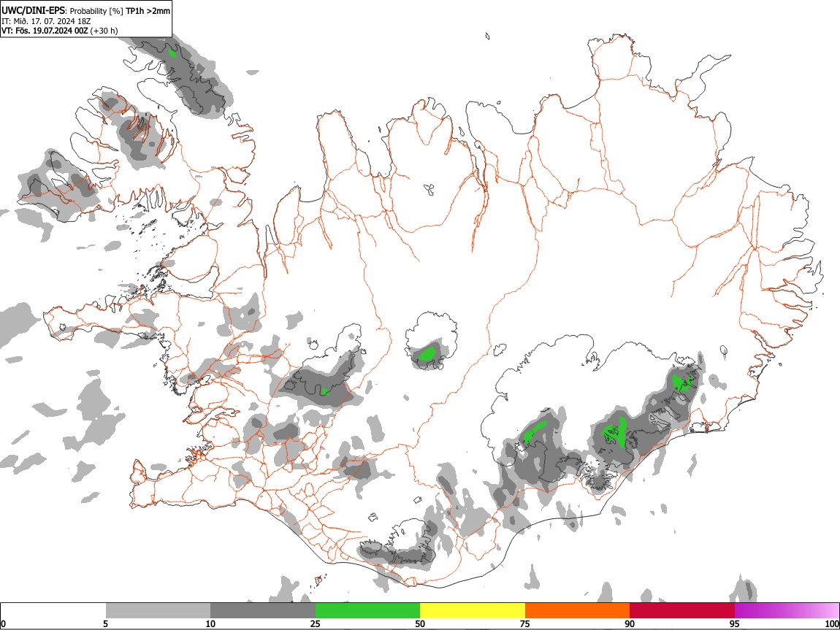Select the orange 75-90% legend band
840x630 pixels.
(577, 611)
